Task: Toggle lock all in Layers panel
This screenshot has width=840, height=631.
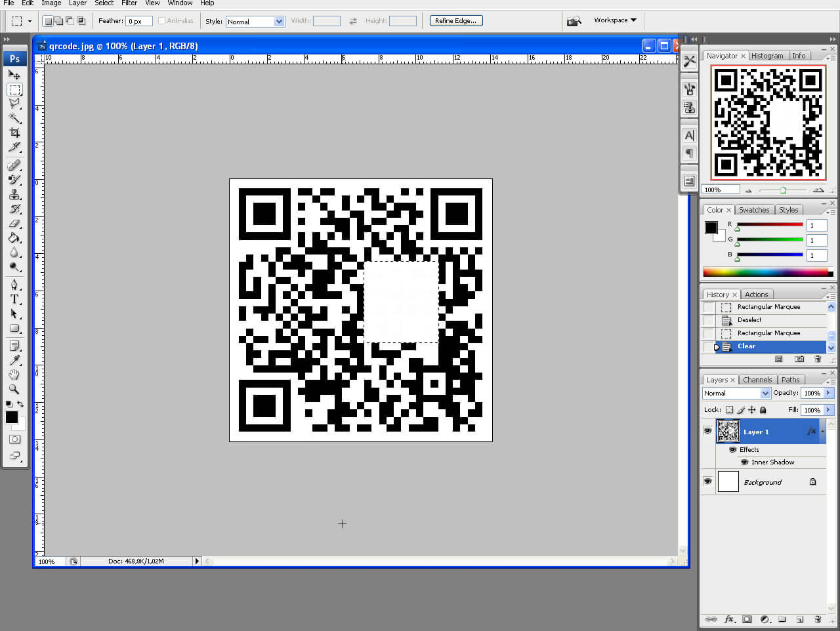Action: (x=763, y=410)
